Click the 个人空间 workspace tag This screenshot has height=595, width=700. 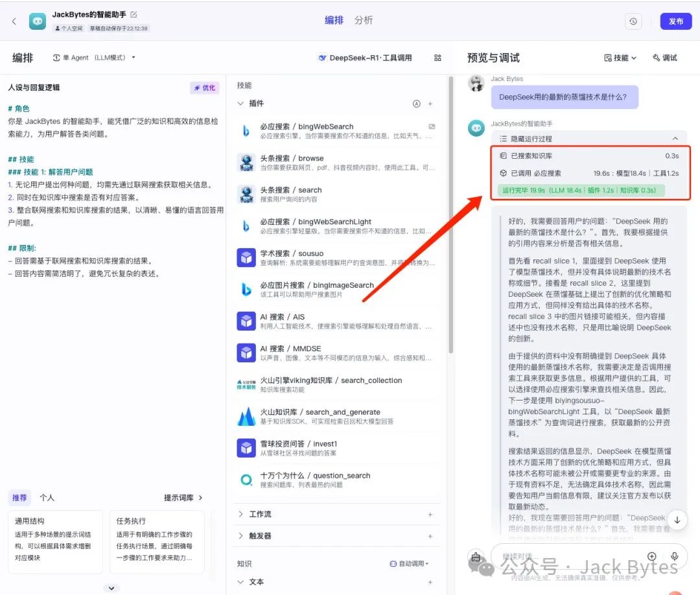click(x=69, y=28)
